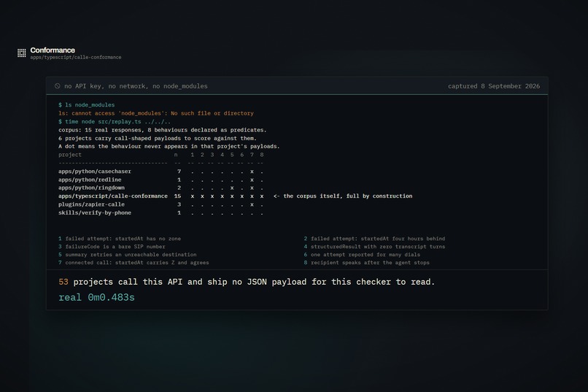Click legend 6 'one attempt reported for many dials'
Viewport: 588px width, 392px height.
(362, 254)
